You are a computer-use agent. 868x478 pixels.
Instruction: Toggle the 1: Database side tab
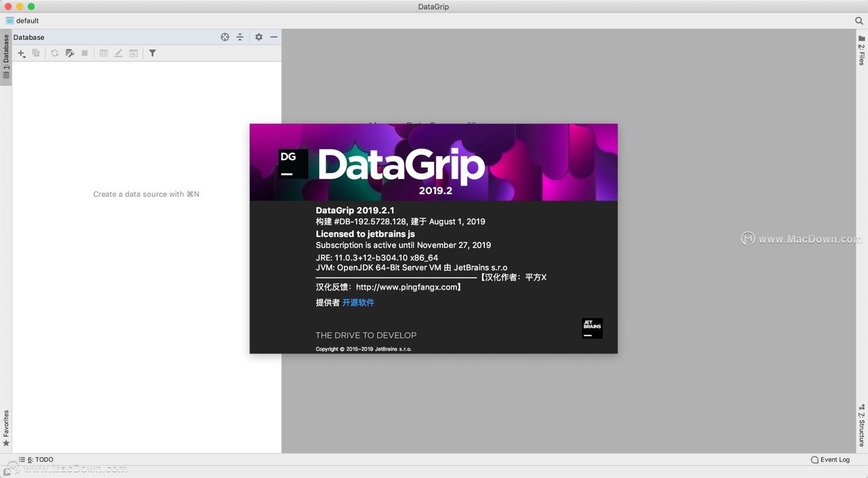[6, 57]
